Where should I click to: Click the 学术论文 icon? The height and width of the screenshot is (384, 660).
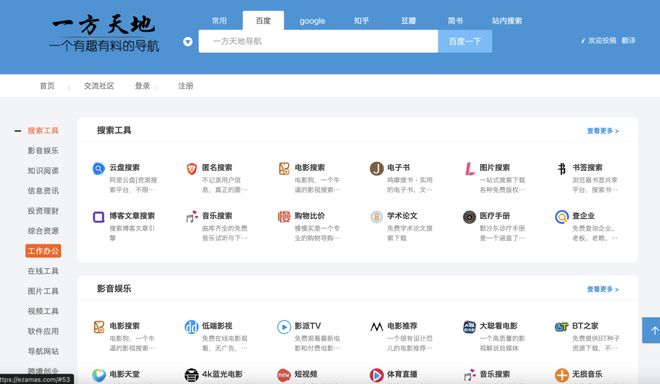click(377, 217)
